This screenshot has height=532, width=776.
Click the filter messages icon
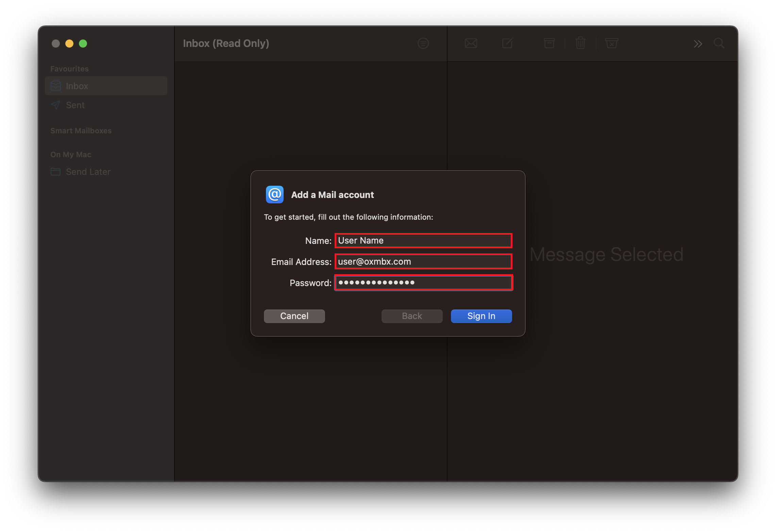(x=423, y=44)
